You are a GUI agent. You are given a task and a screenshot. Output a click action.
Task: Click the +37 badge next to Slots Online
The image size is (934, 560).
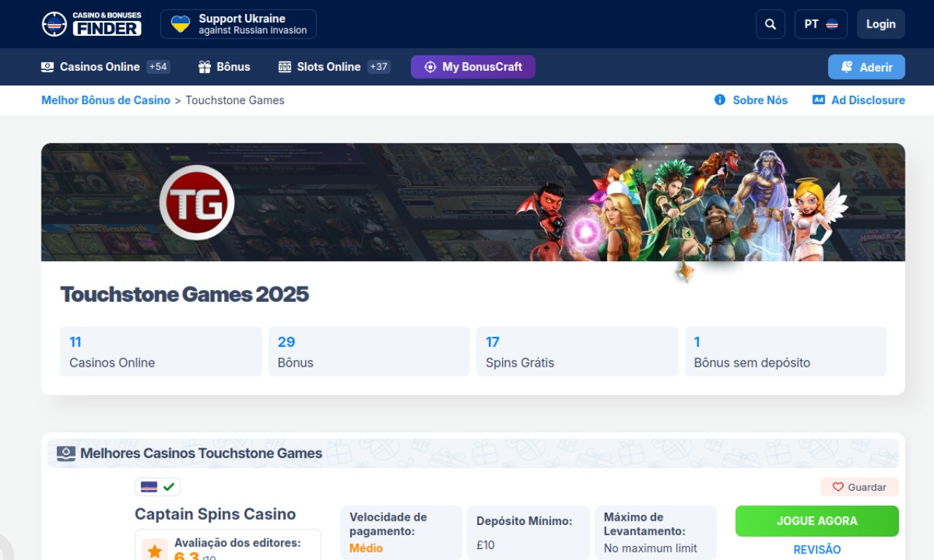(379, 66)
